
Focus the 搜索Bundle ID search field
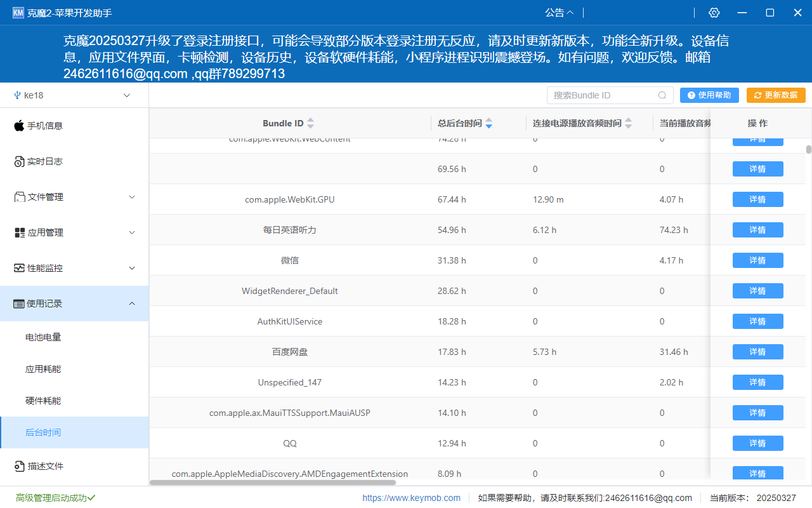point(610,95)
